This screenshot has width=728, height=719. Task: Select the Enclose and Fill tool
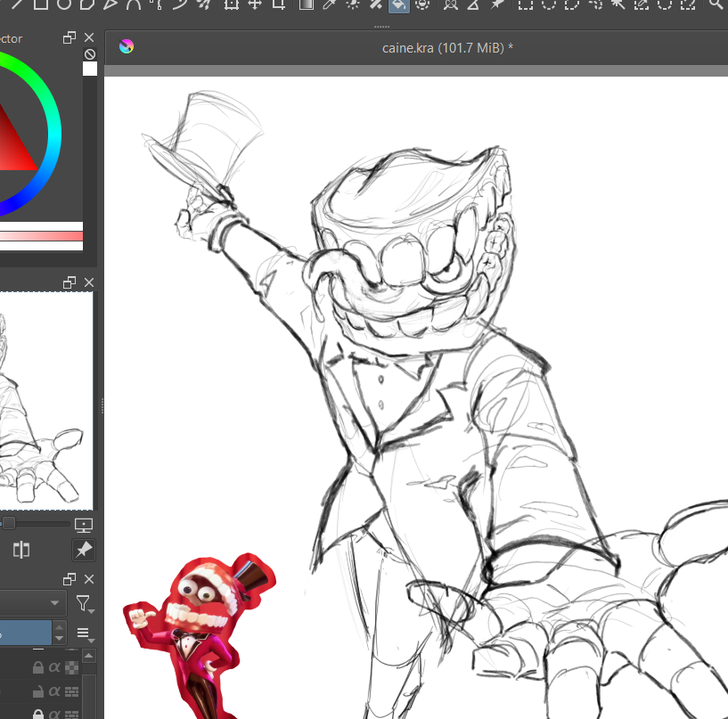coord(422,4)
